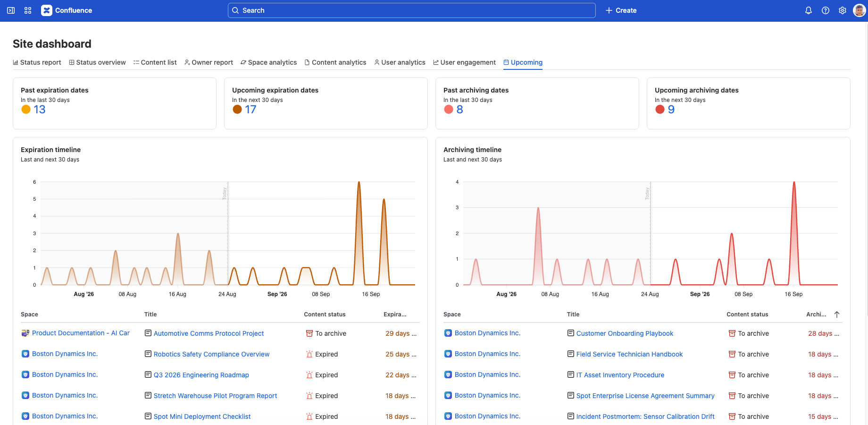Click page icon beside Q3 2026 Engineering Roadmap

pos(148,375)
